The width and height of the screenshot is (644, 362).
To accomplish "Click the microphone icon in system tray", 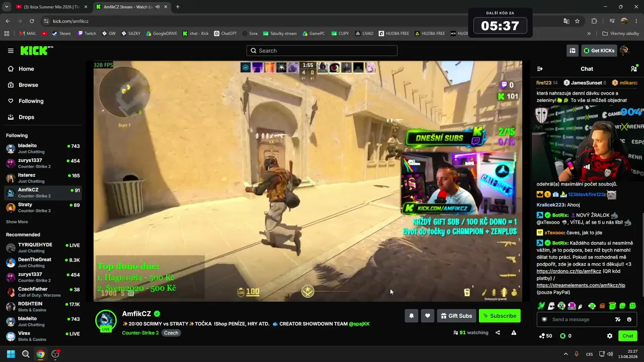I will (577, 354).
